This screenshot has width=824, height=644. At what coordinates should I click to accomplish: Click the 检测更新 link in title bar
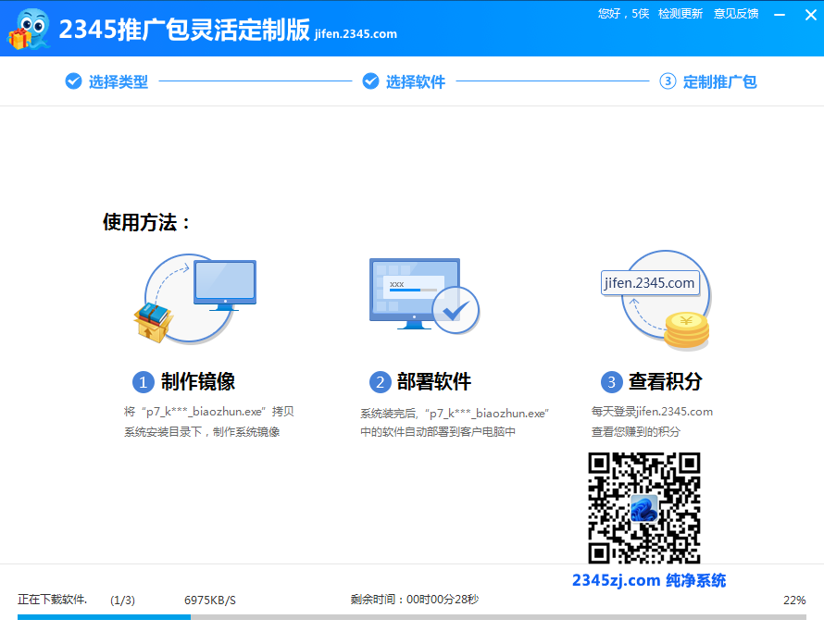[680, 14]
